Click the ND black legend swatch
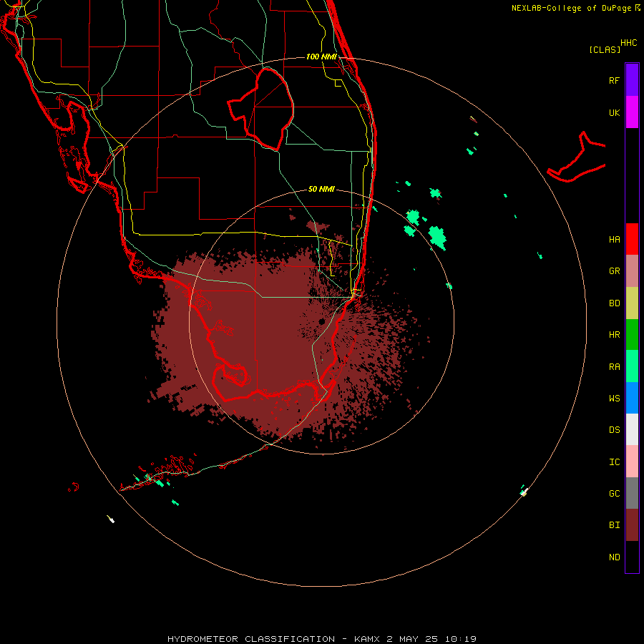Viewport: 644px width, 644px height. tap(632, 557)
